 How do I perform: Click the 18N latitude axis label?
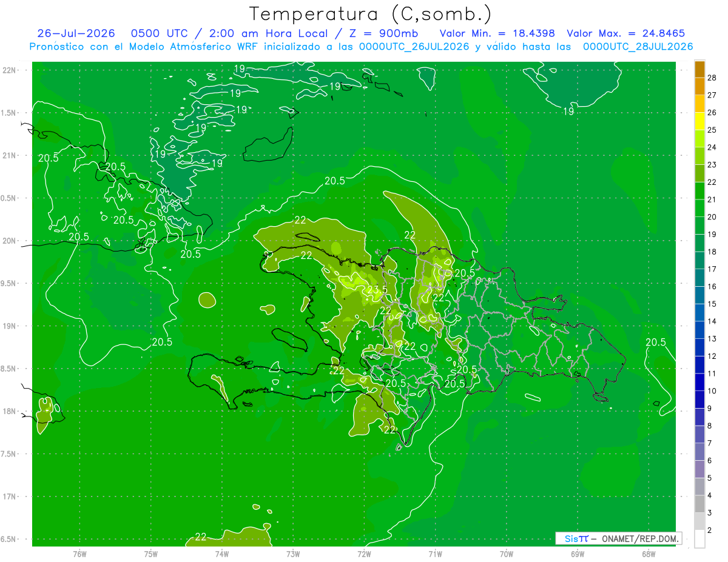pyautogui.click(x=10, y=411)
